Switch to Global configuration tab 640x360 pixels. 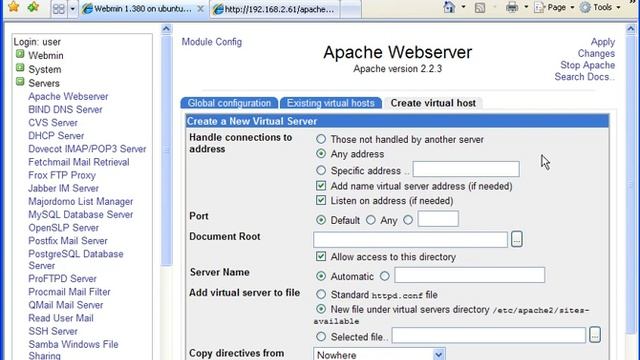(229, 103)
